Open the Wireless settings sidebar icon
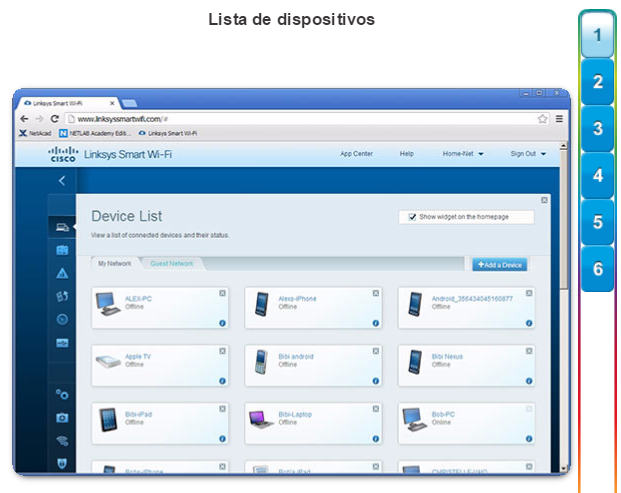The height and width of the screenshot is (493, 621). point(62,440)
